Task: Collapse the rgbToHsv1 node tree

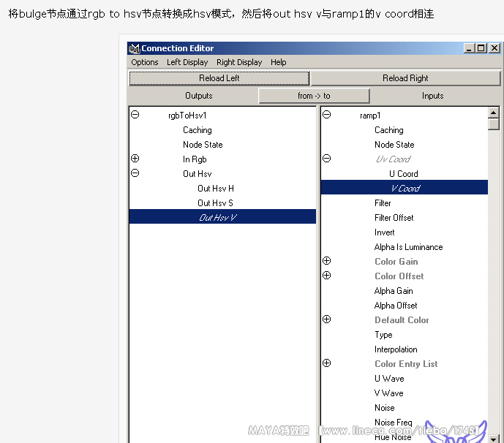Action: point(135,115)
